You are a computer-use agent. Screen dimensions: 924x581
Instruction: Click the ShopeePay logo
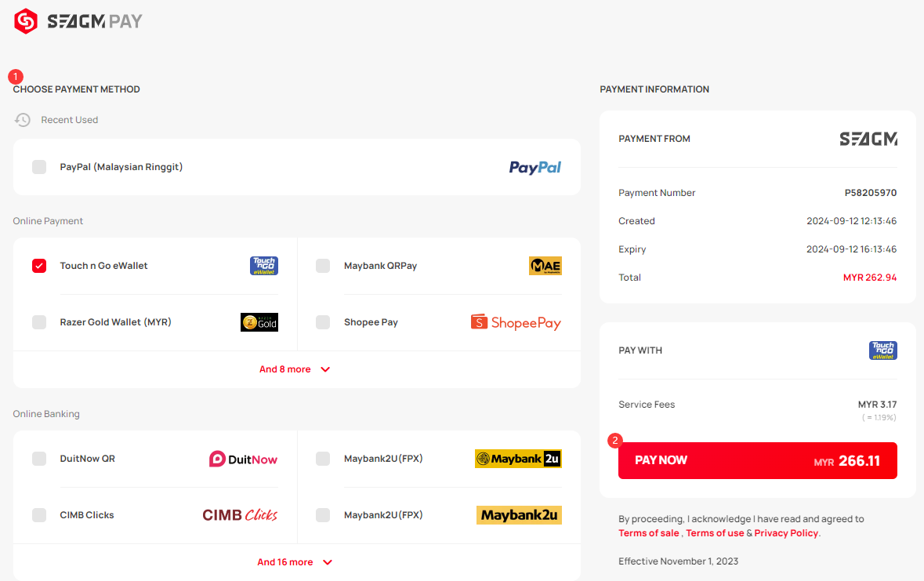coord(516,322)
